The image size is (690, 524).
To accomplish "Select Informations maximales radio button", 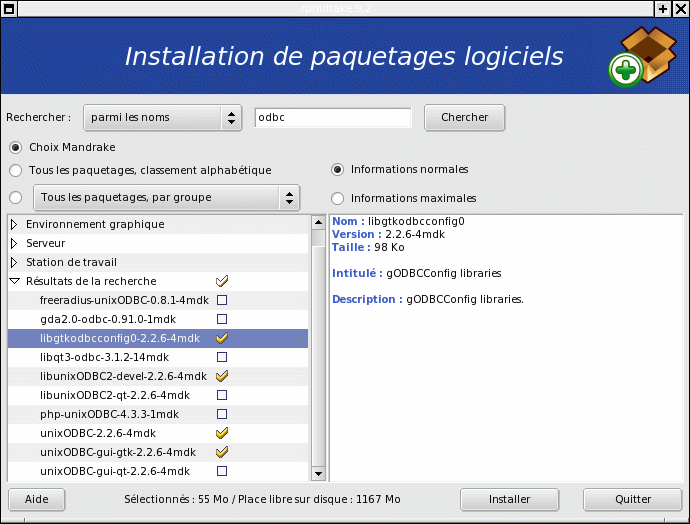I will 338,198.
